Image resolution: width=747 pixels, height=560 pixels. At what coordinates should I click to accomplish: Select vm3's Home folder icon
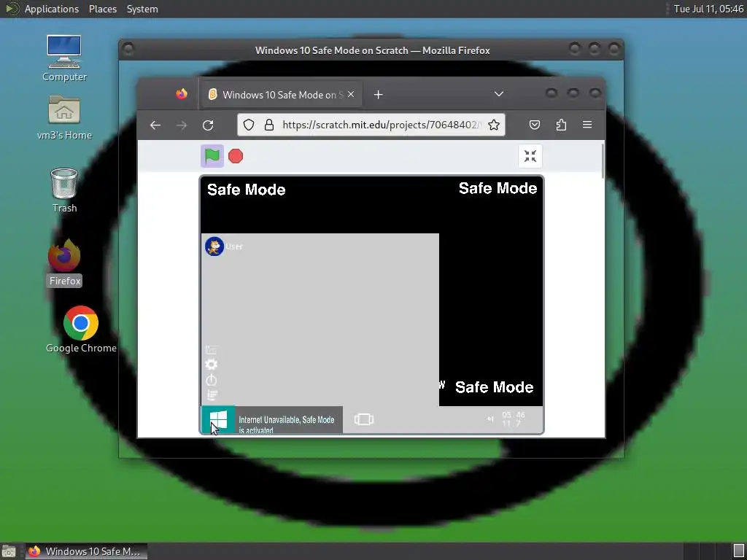click(x=64, y=117)
